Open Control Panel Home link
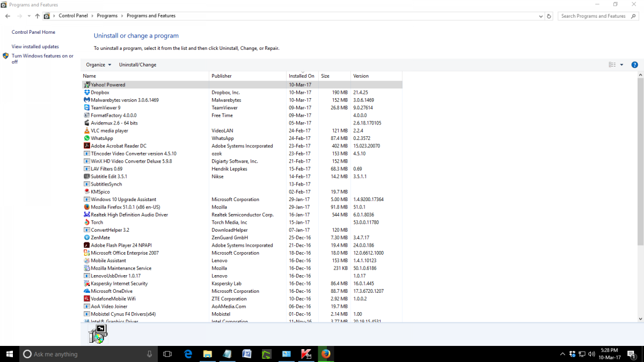Image resolution: width=644 pixels, height=362 pixels. 33,32
